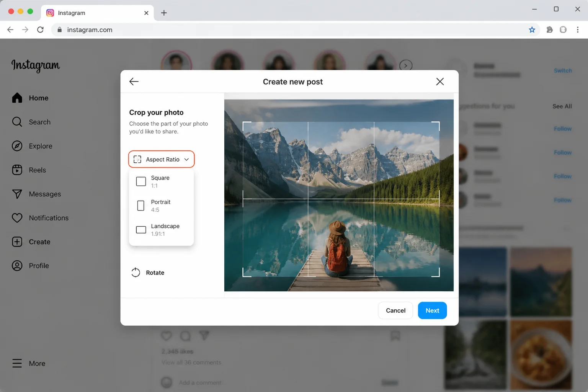Click the comment bubble icon under post
This screenshot has width=588, height=392.
tap(185, 336)
